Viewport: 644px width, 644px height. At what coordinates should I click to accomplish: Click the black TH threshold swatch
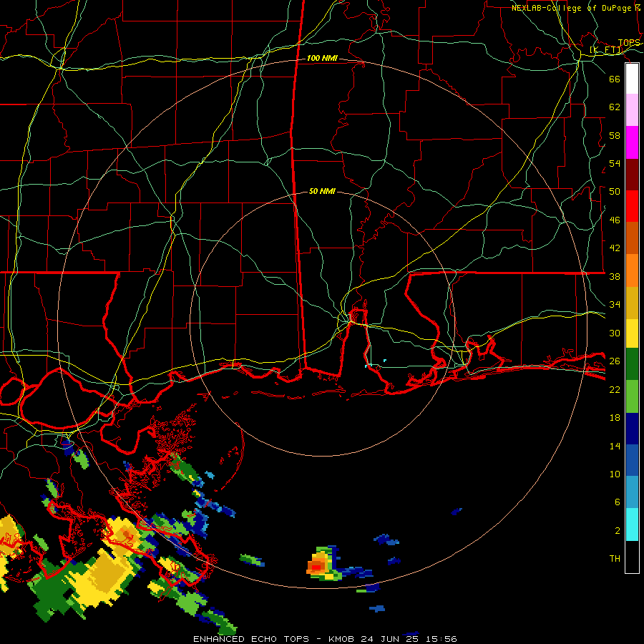tap(632, 557)
